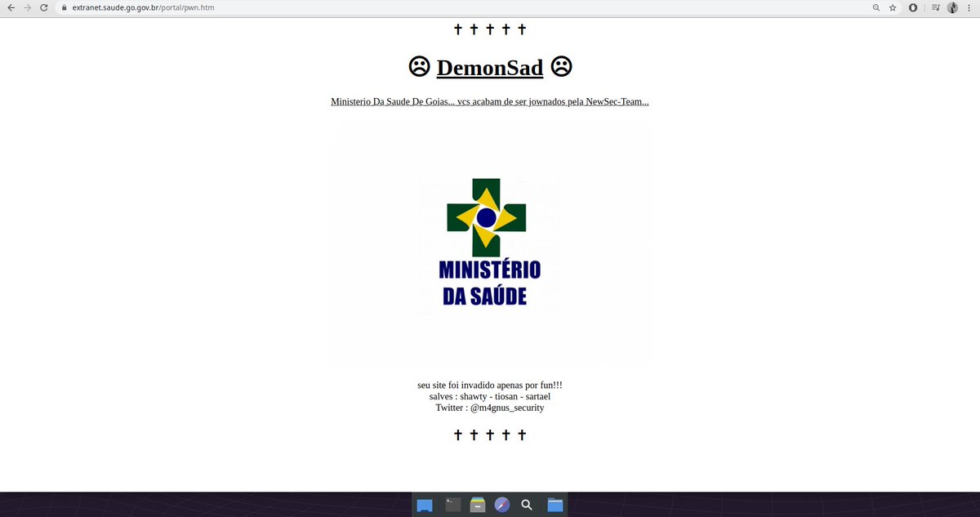Open the zoom magnifier in the address bar
Screen dimensions: 980x517
[x=876, y=7]
